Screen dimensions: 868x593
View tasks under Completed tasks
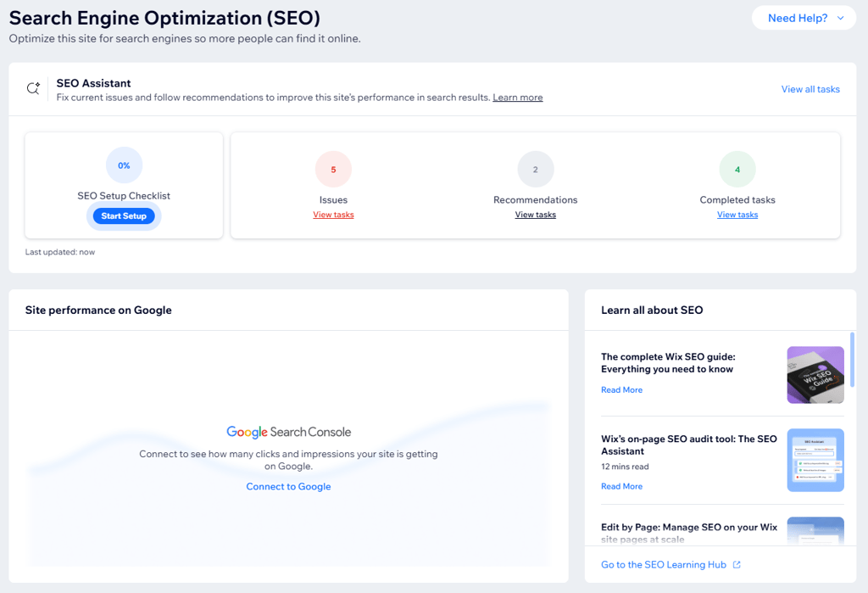737,215
